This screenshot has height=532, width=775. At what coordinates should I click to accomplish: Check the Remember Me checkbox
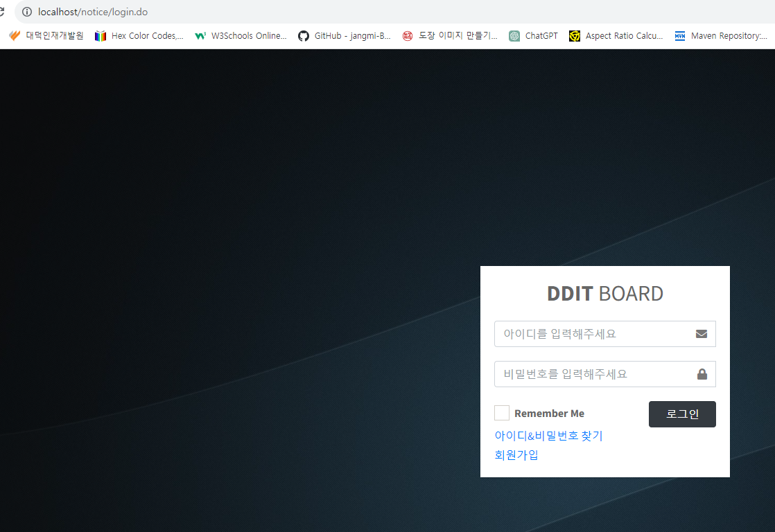pyautogui.click(x=502, y=413)
